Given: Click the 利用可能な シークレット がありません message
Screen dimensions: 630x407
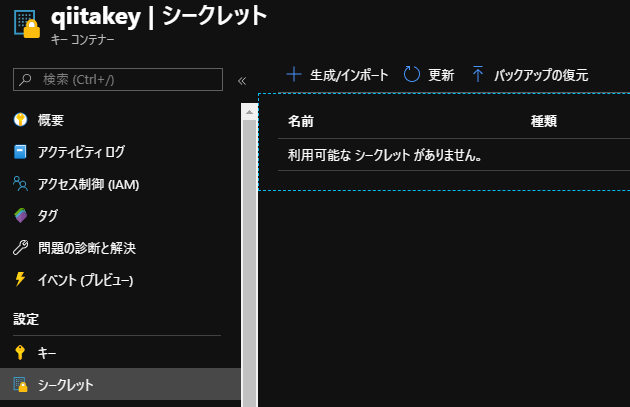Looking at the screenshot, I should [385, 155].
